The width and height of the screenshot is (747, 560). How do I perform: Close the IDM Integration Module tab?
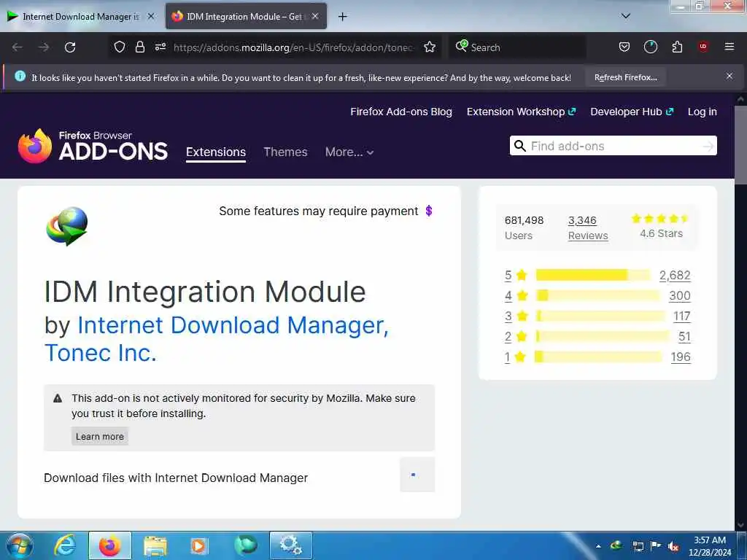[315, 16]
